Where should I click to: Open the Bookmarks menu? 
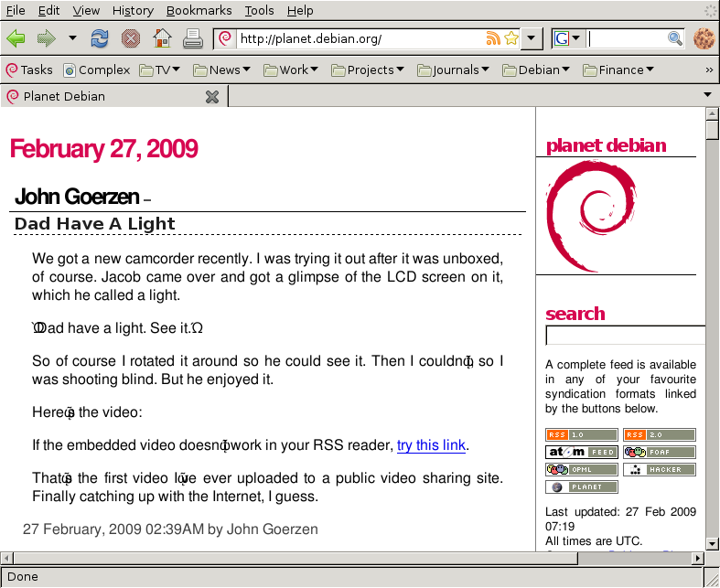[199, 10]
